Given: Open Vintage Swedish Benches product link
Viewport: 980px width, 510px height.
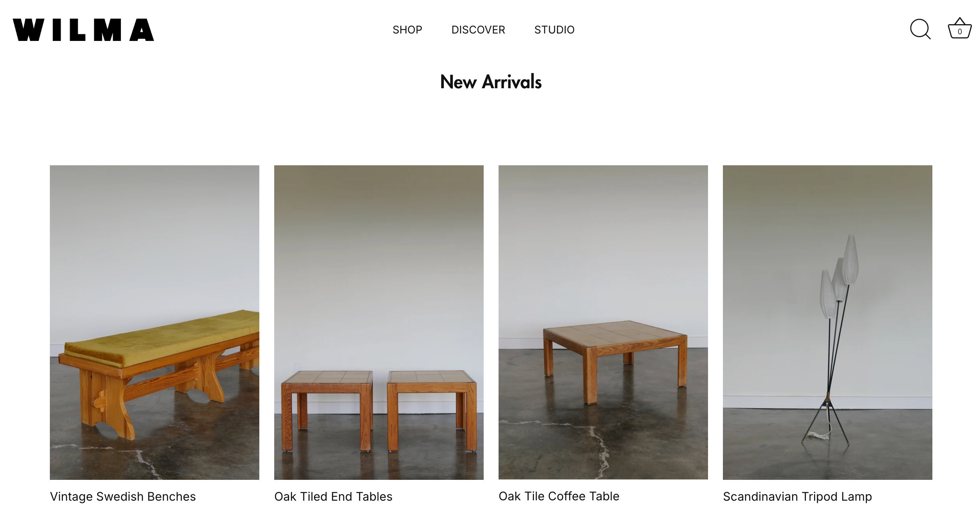Looking at the screenshot, I should point(122,496).
